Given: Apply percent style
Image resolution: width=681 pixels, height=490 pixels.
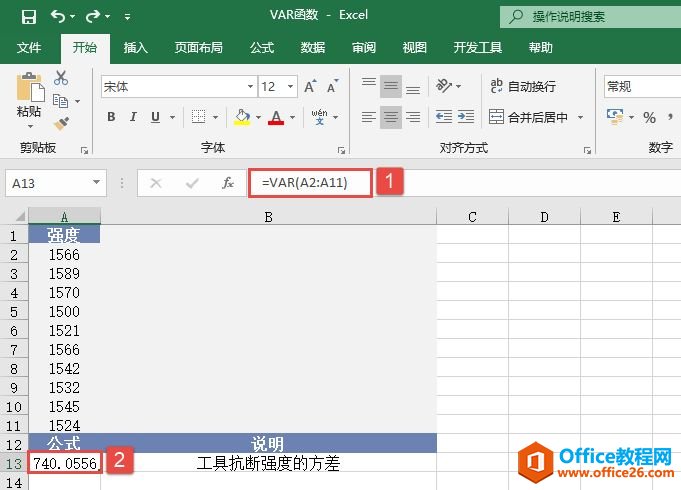Looking at the screenshot, I should coord(649,117).
